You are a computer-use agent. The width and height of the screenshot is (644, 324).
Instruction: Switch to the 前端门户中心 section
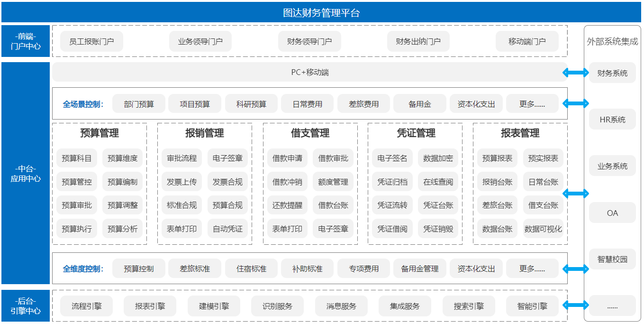(26, 41)
